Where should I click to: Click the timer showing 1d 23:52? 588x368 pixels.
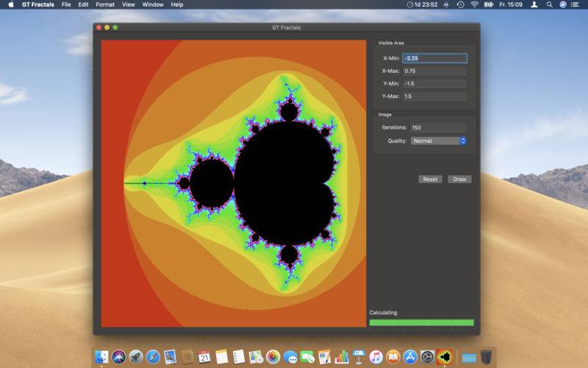[422, 4]
